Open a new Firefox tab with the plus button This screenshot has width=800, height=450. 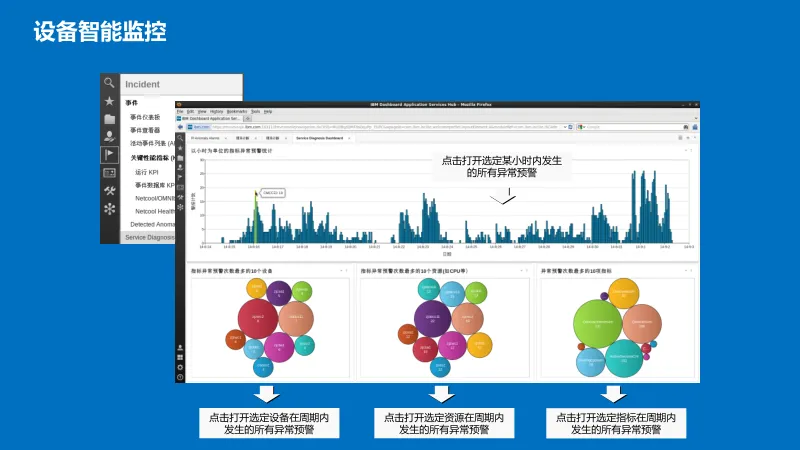pyautogui.click(x=248, y=118)
